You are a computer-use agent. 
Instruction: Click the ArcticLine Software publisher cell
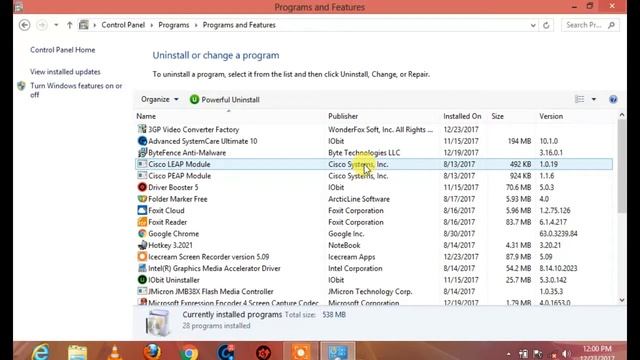[x=359, y=199]
